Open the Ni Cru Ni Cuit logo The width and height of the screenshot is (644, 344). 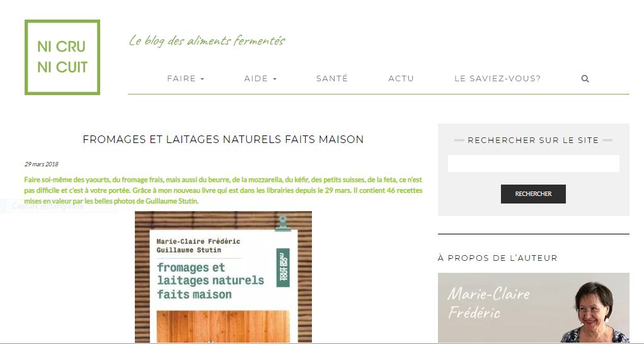[x=62, y=57]
